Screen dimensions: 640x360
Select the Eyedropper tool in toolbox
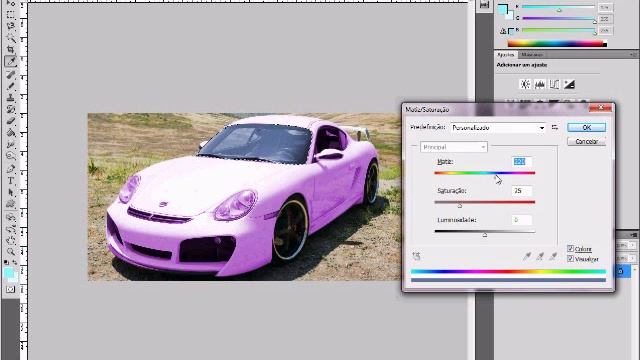coord(11,62)
